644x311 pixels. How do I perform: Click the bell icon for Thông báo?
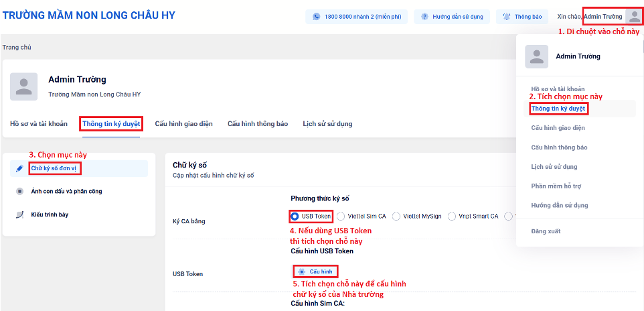[x=507, y=16]
